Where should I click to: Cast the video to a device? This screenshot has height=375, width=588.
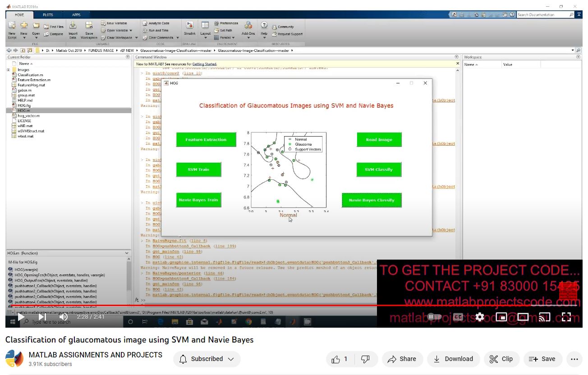click(545, 317)
